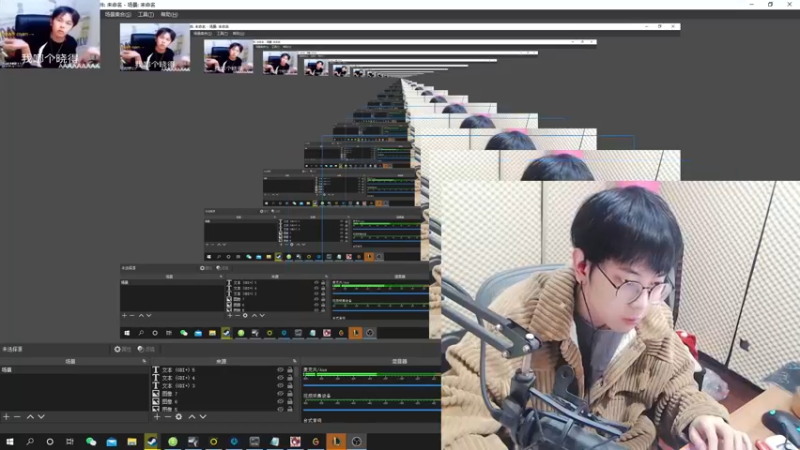Remove the source with the minus icon under the main 来源 list
Screen dimensions: 800x450
coord(168,417)
